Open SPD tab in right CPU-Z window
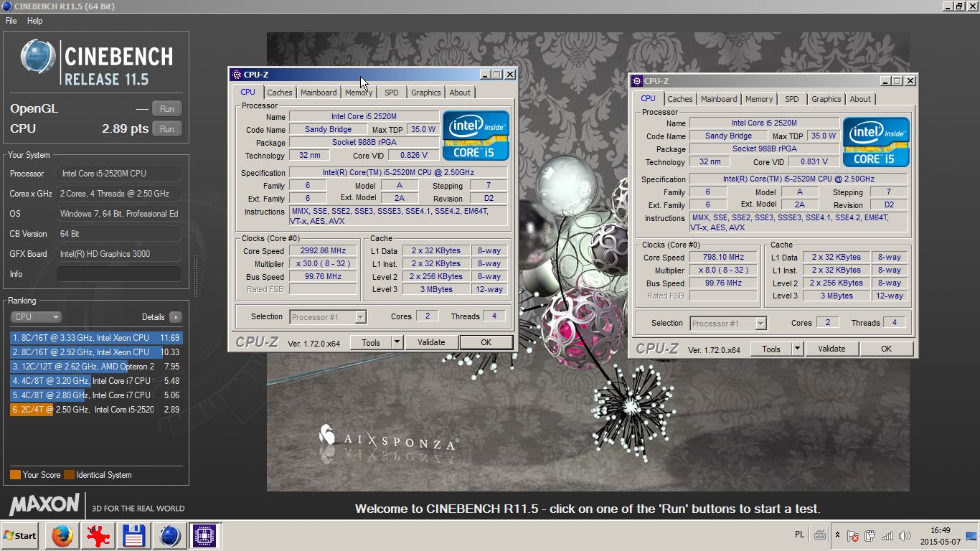This screenshot has height=551, width=980. coord(791,99)
